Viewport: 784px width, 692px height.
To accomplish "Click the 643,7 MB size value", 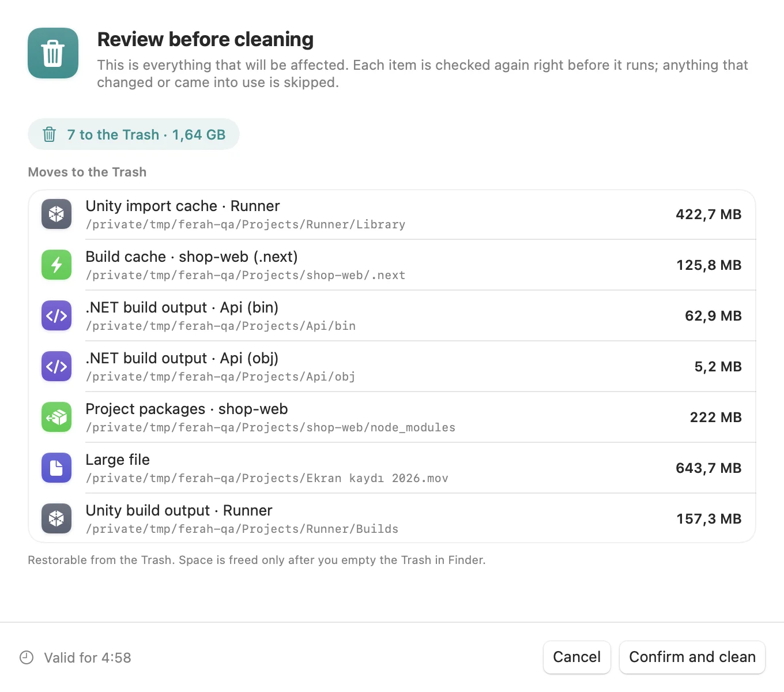I will click(708, 468).
